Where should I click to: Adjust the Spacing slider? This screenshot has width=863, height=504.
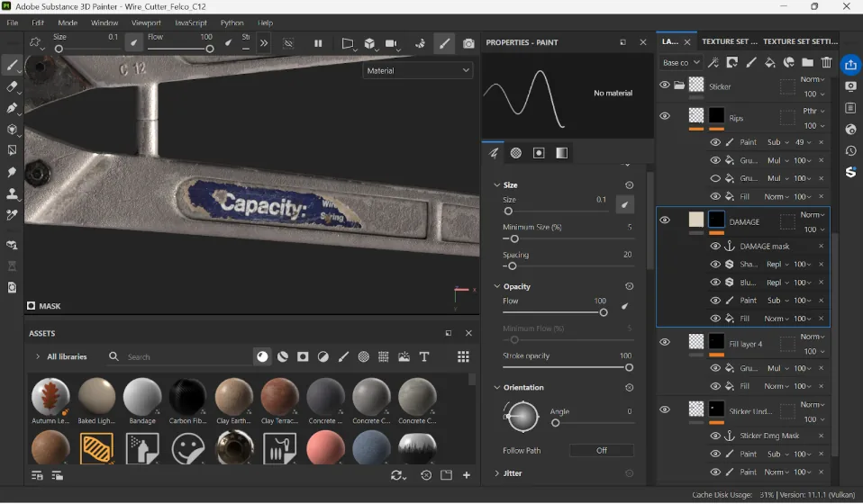point(568,266)
